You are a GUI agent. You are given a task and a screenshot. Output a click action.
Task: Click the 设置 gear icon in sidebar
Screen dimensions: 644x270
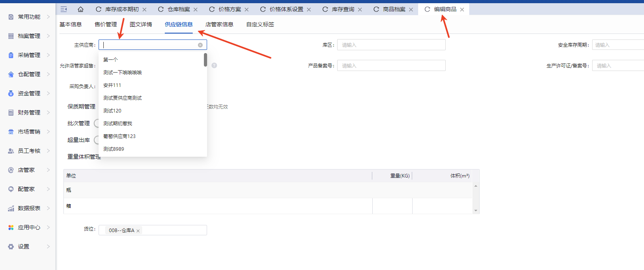coord(11,246)
